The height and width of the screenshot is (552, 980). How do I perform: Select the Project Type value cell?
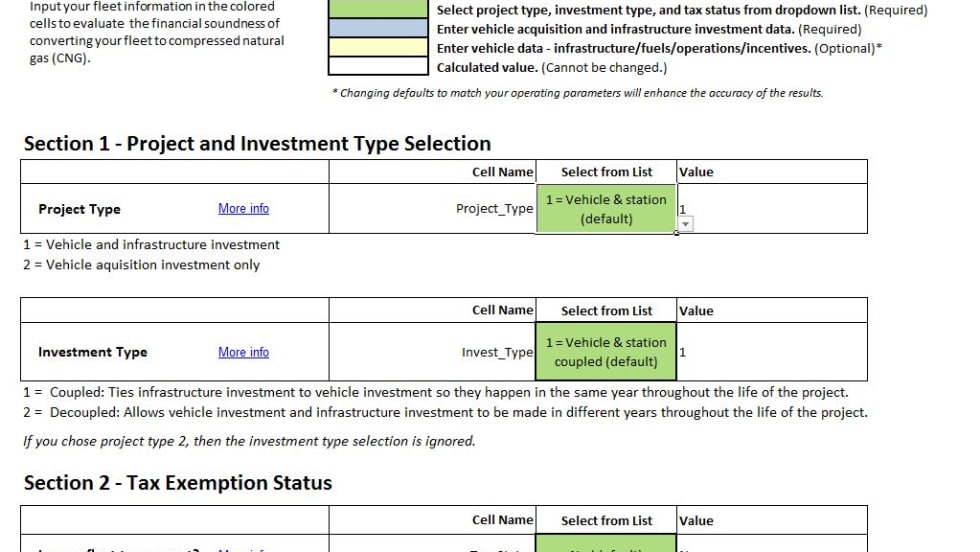(x=770, y=209)
